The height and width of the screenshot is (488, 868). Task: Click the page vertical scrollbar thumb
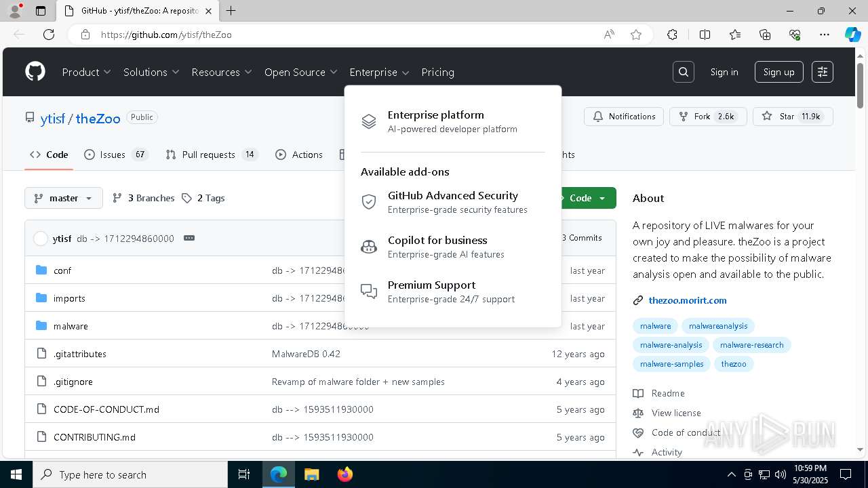861,85
